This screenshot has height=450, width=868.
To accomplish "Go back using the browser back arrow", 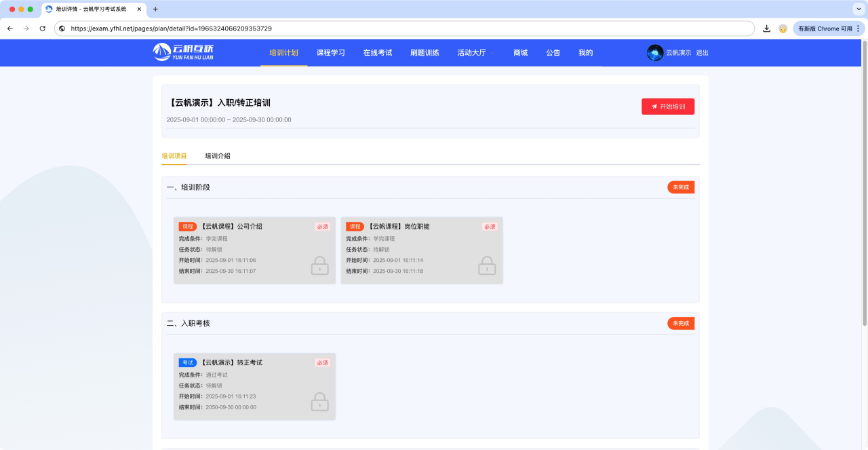I will coord(10,29).
